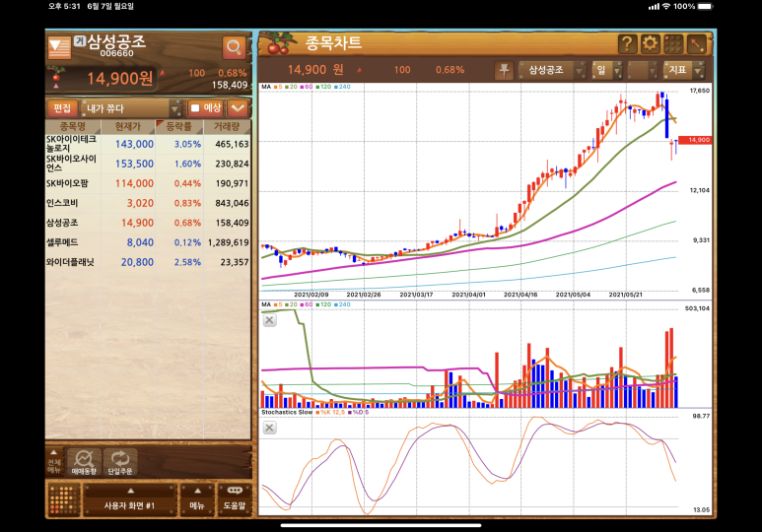Open the 지표 indicator dropdown

684,70
